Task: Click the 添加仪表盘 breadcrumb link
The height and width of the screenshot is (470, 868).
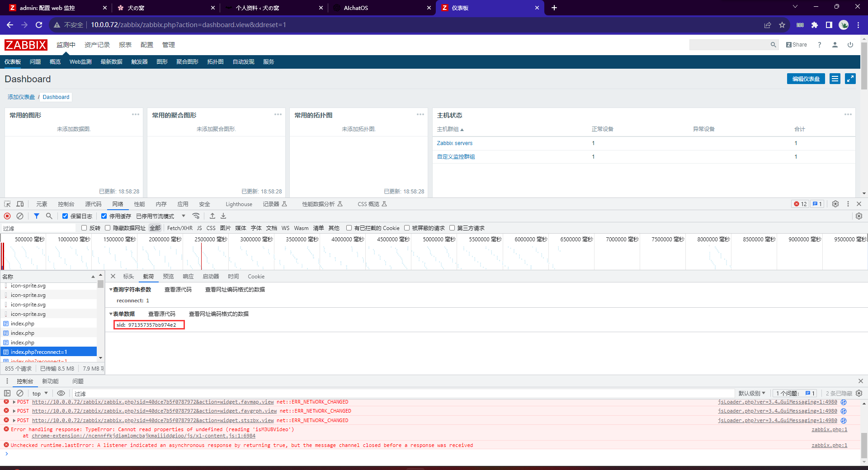Action: tap(21, 97)
